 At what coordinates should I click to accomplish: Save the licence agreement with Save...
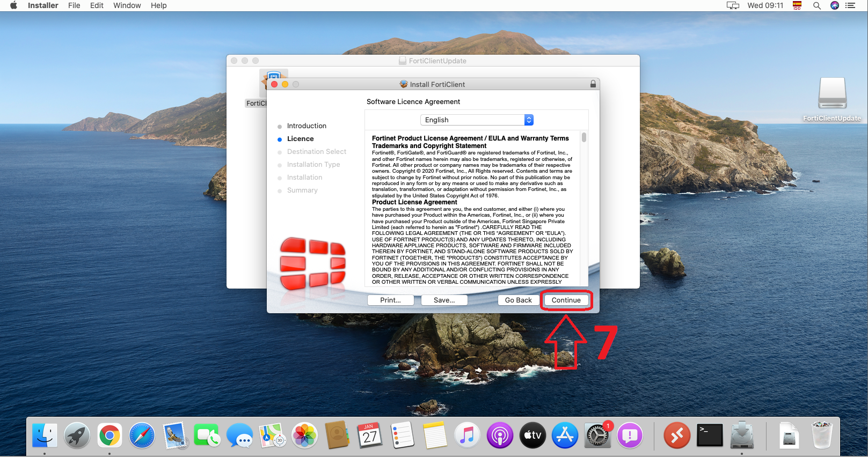(444, 300)
